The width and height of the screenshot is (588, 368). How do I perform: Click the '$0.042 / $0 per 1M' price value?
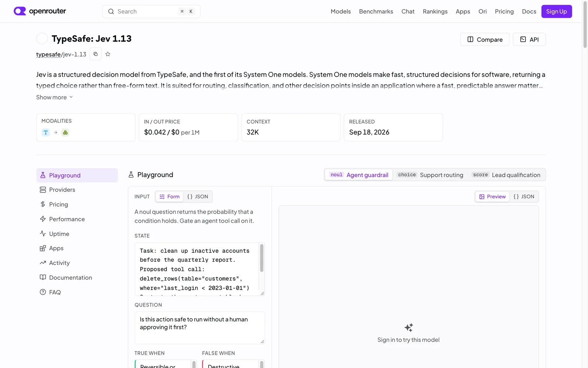(172, 132)
